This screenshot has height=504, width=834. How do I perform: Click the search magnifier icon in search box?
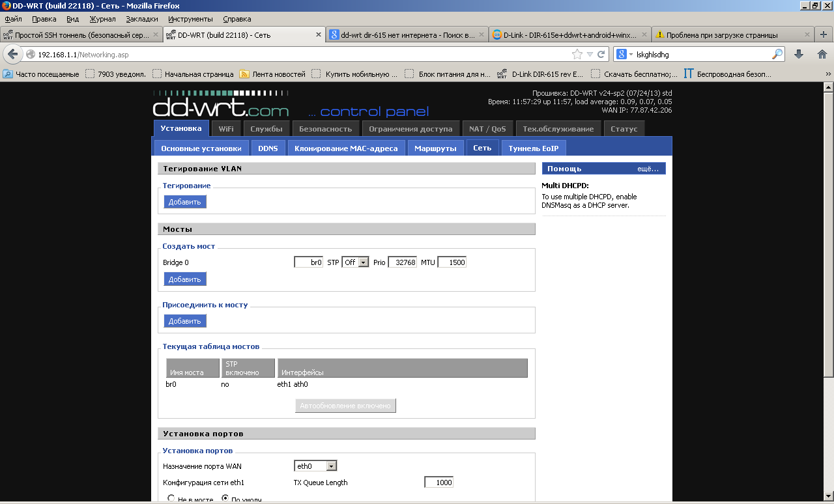(x=777, y=55)
